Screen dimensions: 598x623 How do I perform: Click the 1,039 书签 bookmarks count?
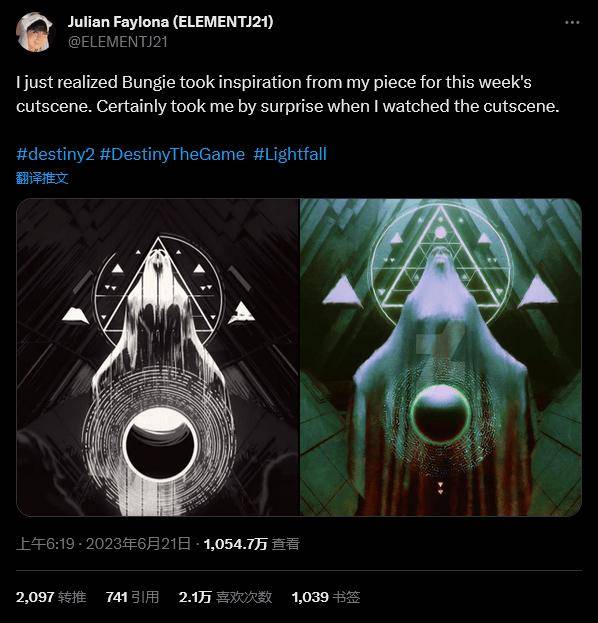point(326,597)
